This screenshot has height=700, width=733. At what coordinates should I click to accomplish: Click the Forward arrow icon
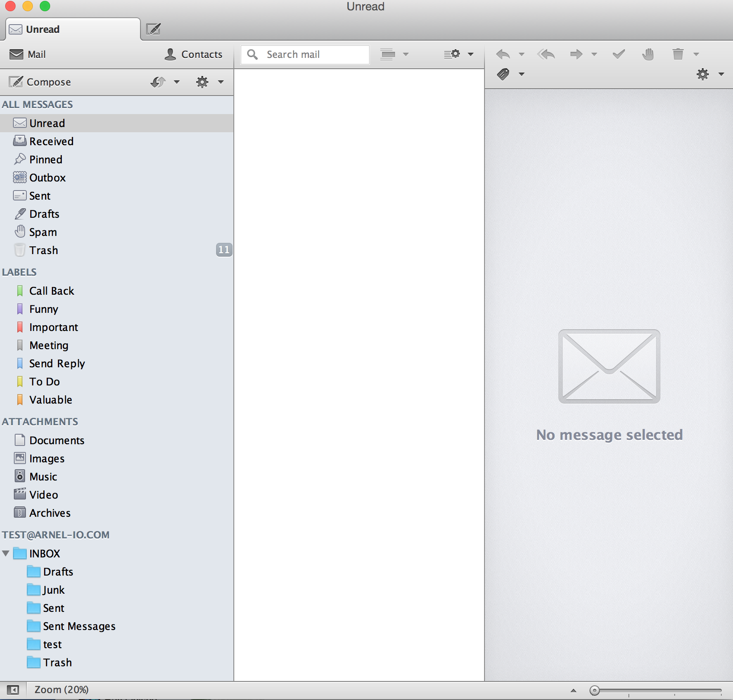tap(576, 54)
